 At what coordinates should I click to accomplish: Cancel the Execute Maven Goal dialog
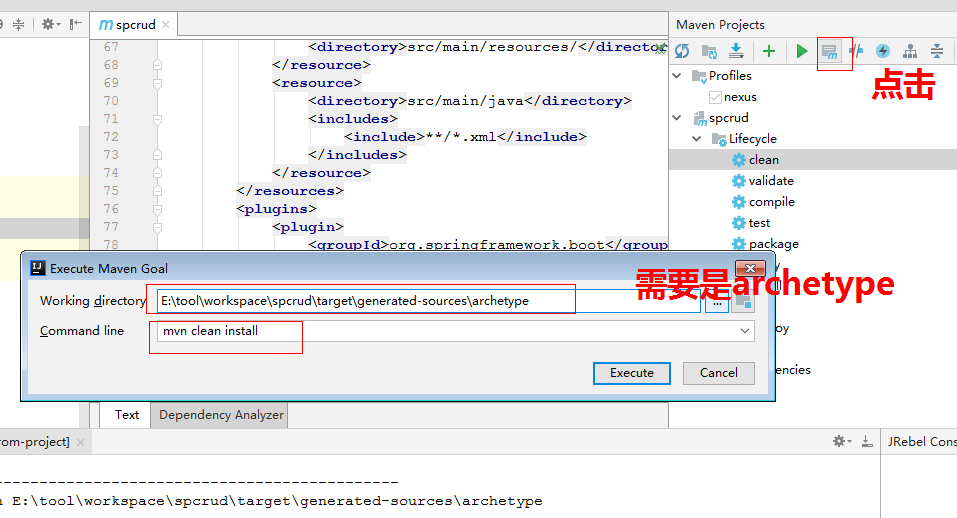pos(718,373)
